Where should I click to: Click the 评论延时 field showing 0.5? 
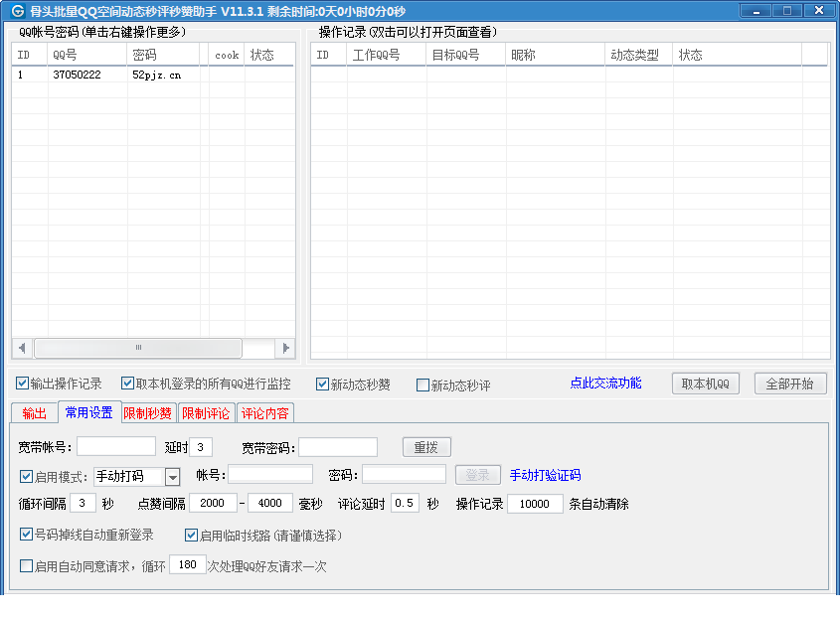405,503
